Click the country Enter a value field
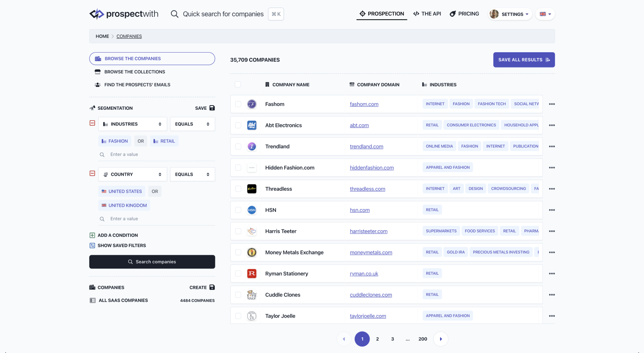Screen dimensions: 644x353 (156, 219)
